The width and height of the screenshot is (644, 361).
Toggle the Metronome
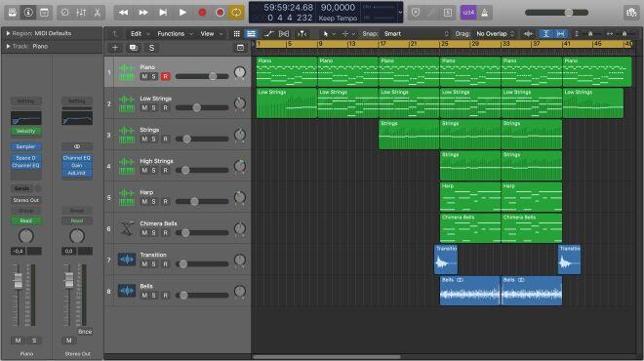pyautogui.click(x=485, y=13)
